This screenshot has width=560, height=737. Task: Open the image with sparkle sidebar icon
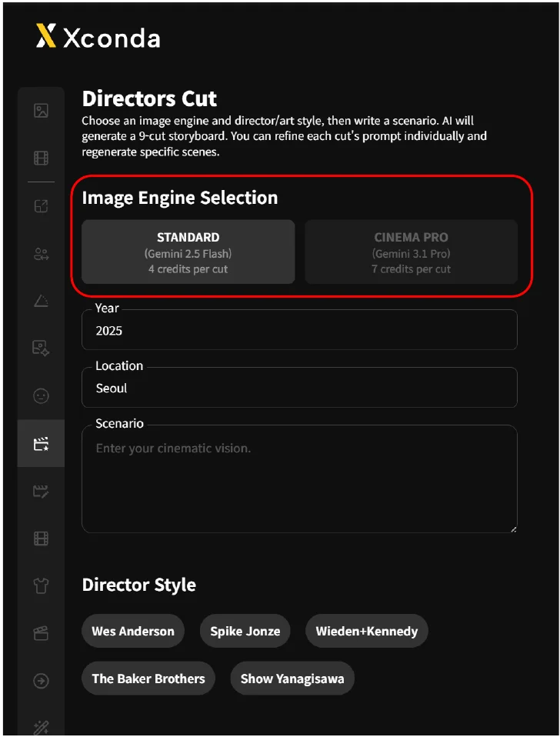(x=42, y=348)
